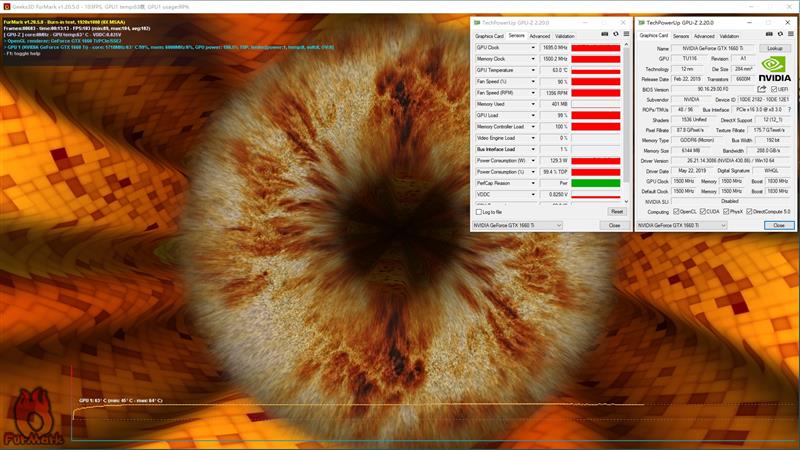Click the Sensors list vertical scrollbar

pyautogui.click(x=627, y=115)
